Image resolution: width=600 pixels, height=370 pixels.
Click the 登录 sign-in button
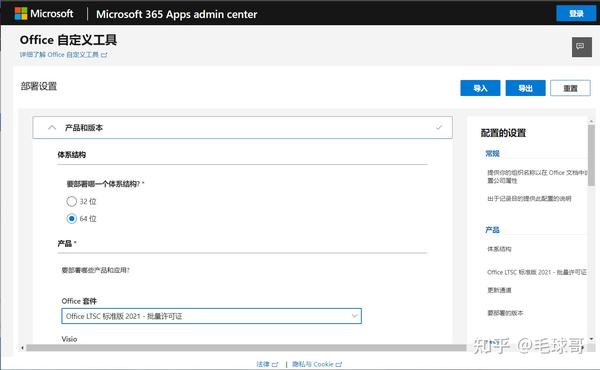[x=576, y=14]
